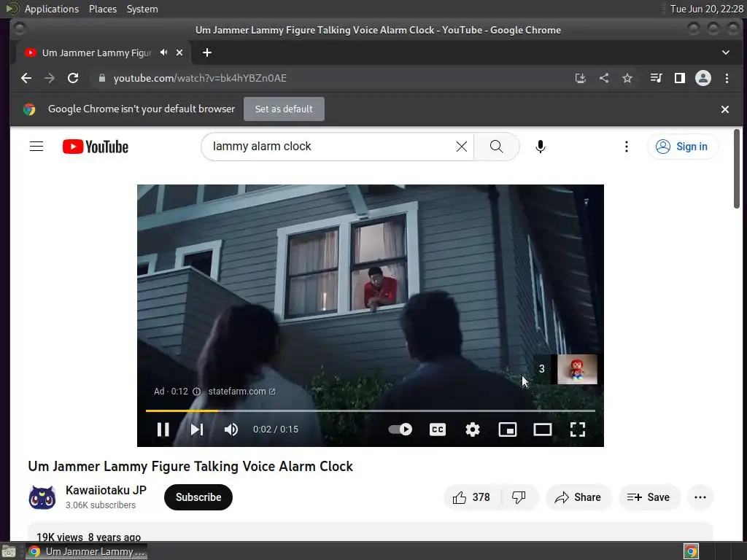Select Um Jammer Lammy taskbar window button
The height and width of the screenshot is (560, 747).
tap(86, 551)
